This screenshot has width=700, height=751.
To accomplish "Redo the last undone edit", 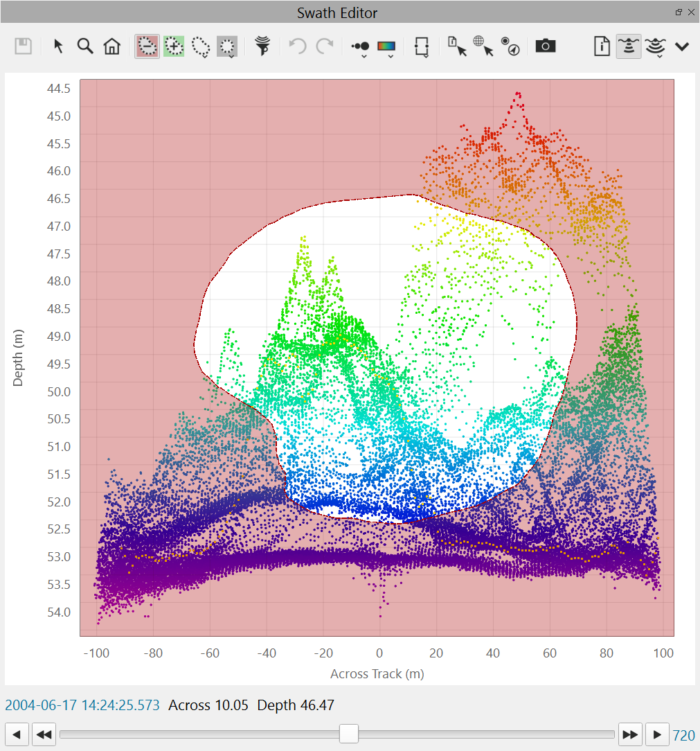I will pyautogui.click(x=323, y=46).
